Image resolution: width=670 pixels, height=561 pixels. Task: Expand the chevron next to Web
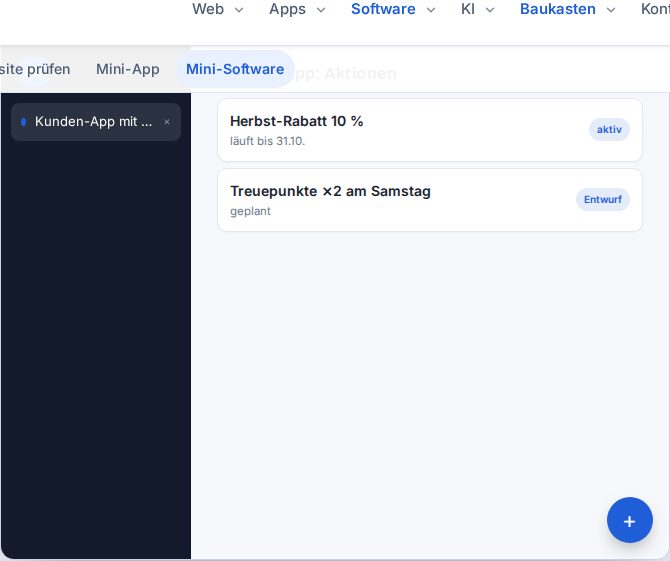239,10
